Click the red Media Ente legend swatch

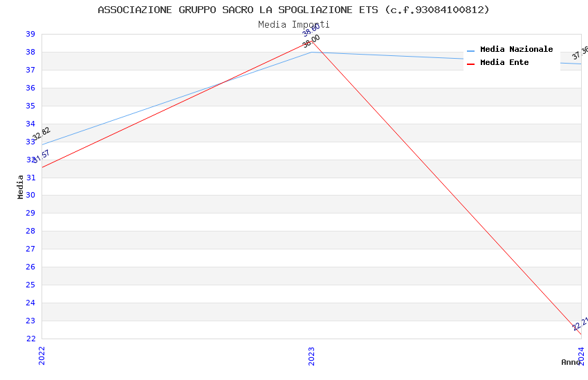click(x=470, y=64)
